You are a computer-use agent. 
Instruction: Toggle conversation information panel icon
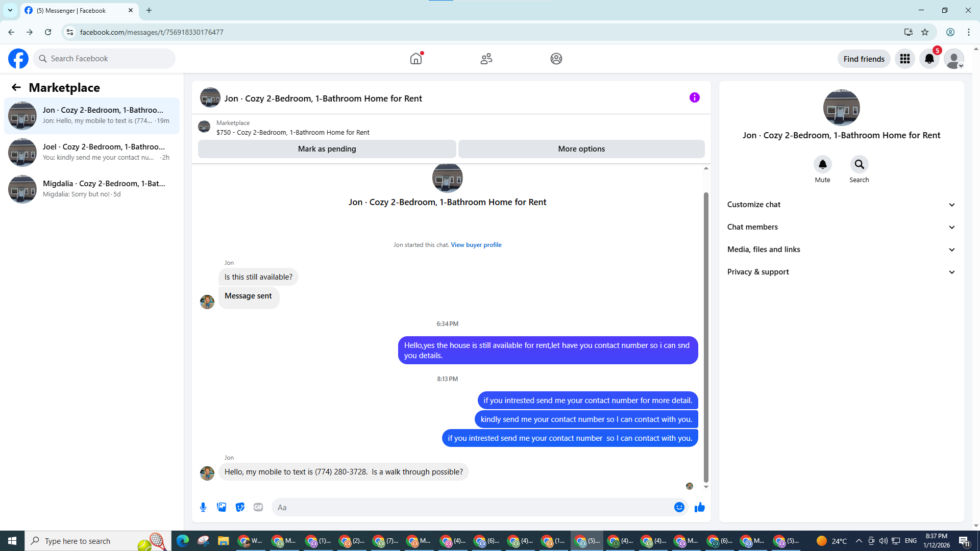[x=694, y=97]
